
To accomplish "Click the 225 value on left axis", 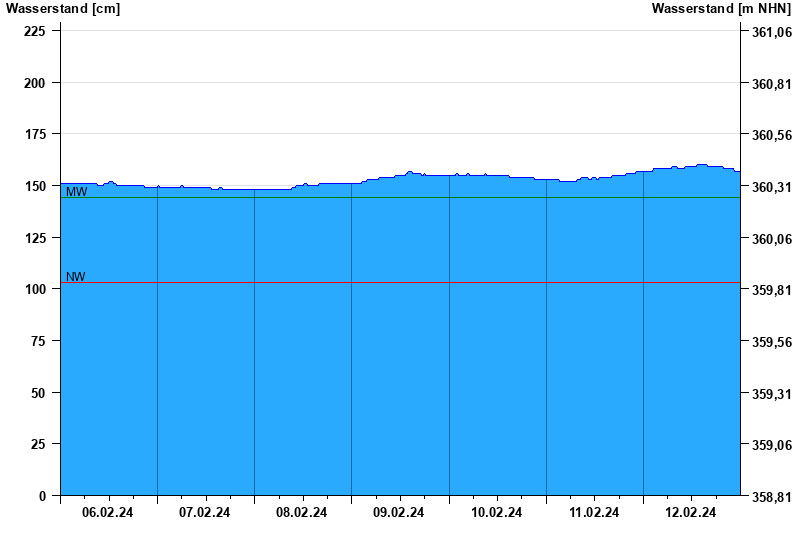I will (x=35, y=31).
